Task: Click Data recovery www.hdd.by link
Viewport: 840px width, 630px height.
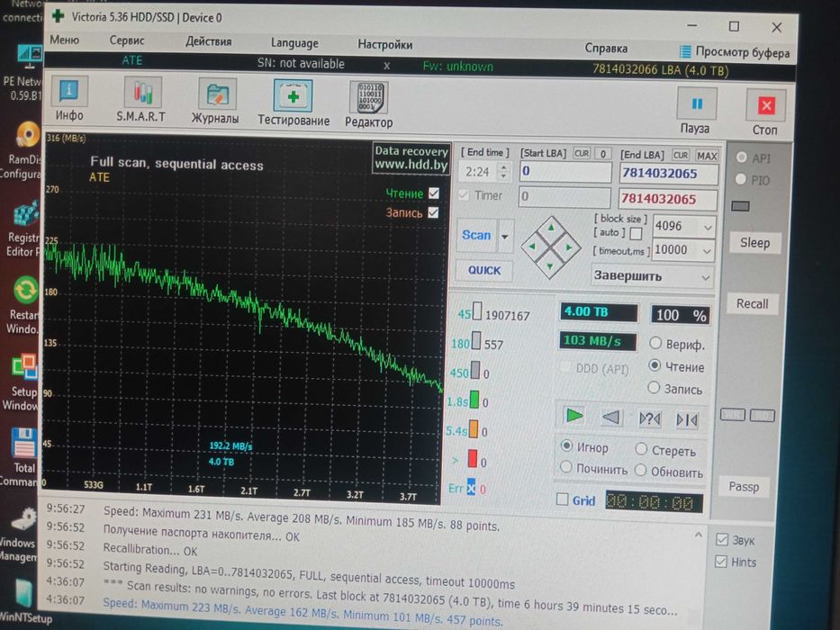Action: coord(411,157)
